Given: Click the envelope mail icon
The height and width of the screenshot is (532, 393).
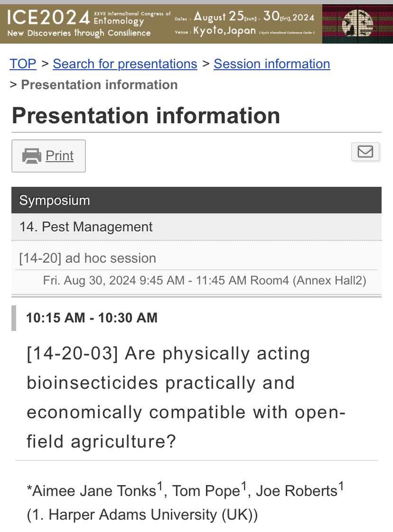Looking at the screenshot, I should 365,152.
